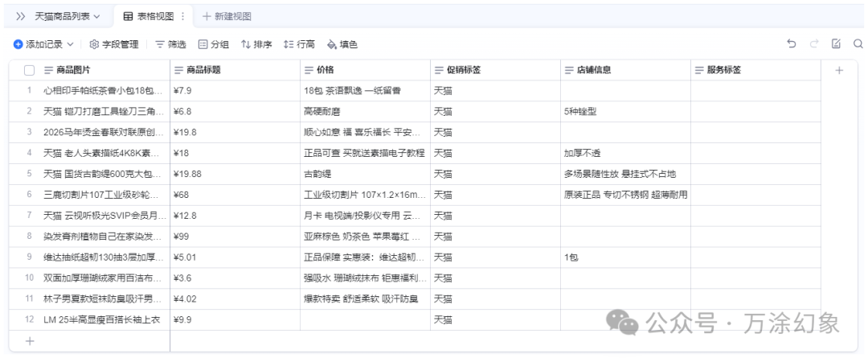Viewport: 868px width, 358px height.
Task: Open search with magnifier icon
Action: [x=858, y=43]
